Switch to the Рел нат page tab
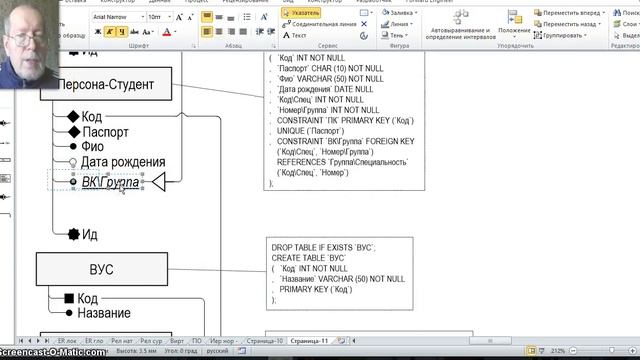 click(122, 340)
